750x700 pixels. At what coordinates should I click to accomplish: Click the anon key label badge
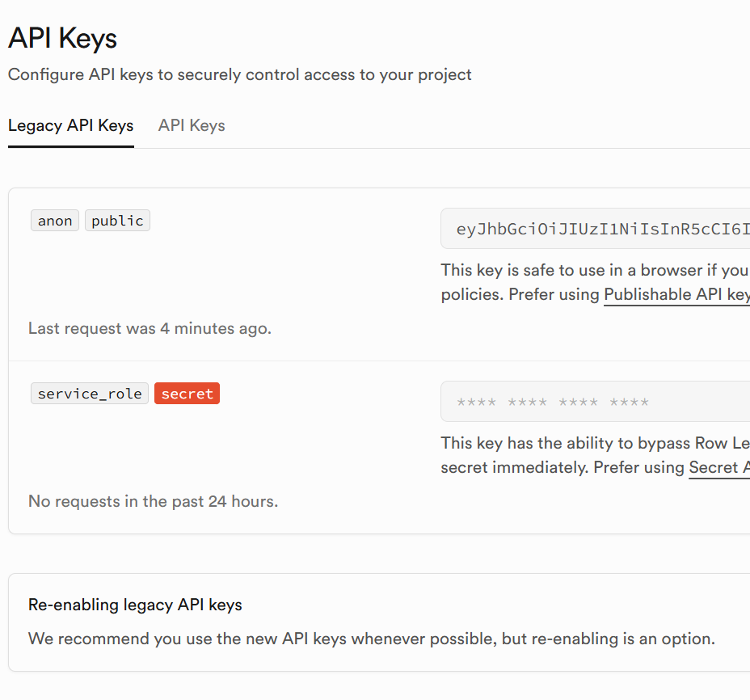55,221
